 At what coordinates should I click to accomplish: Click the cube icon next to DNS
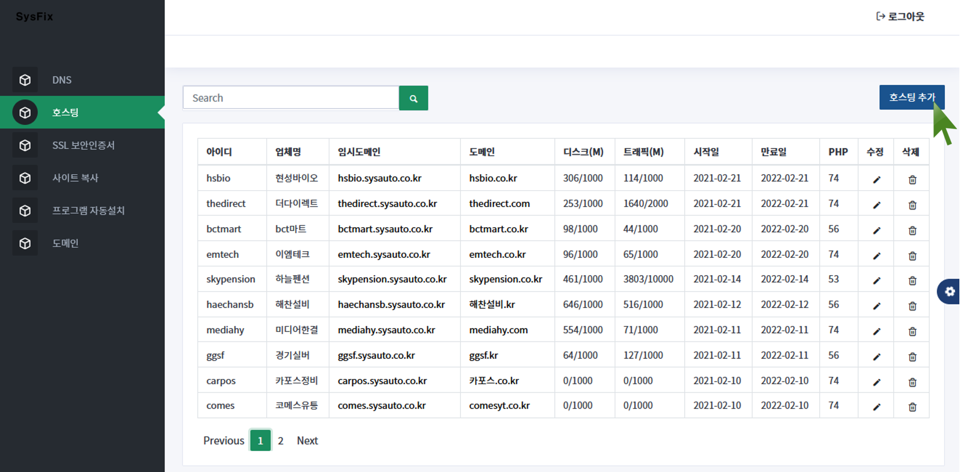pyautogui.click(x=25, y=80)
